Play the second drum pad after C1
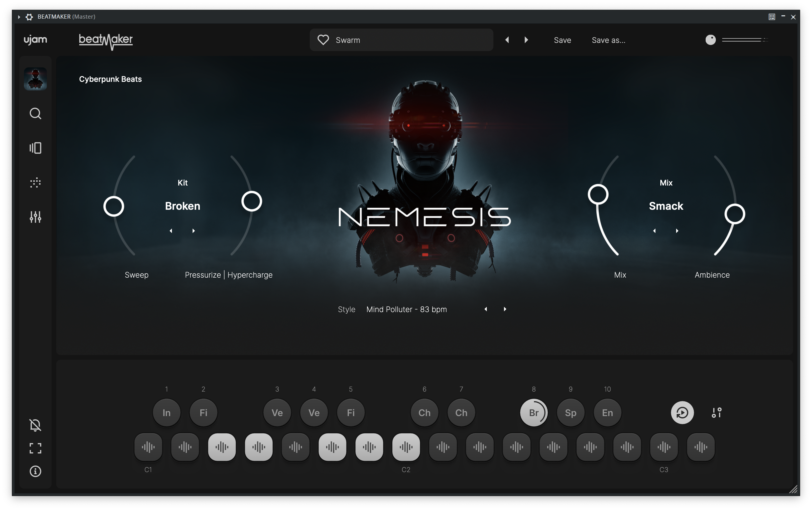812x510 pixels. [185, 447]
